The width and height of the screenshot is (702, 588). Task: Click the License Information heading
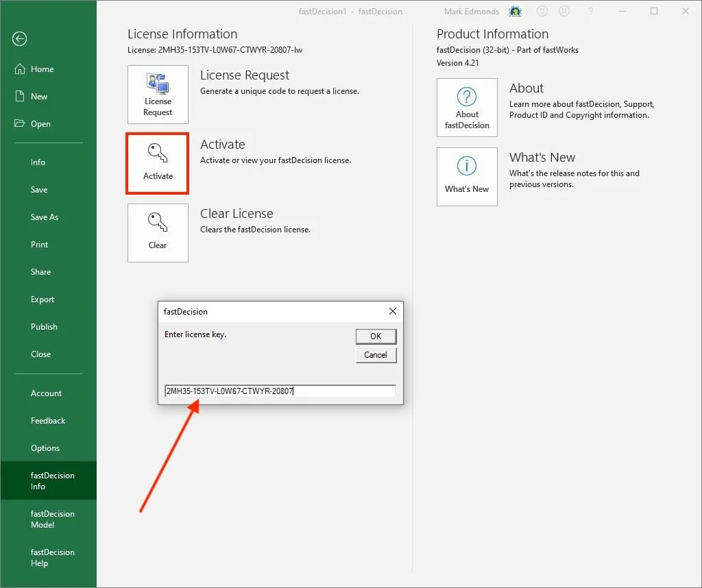coord(182,34)
